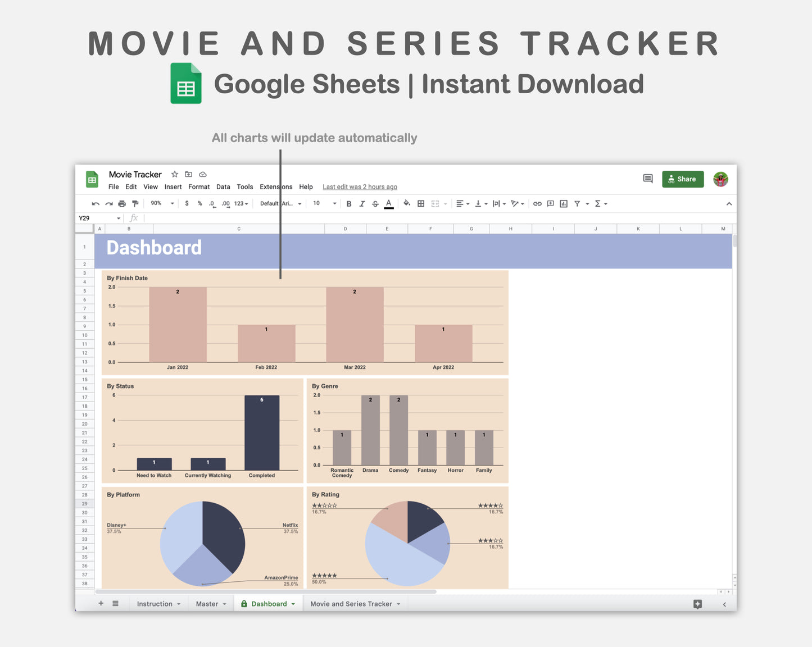
Task: Open the Format menu
Action: 199,187
